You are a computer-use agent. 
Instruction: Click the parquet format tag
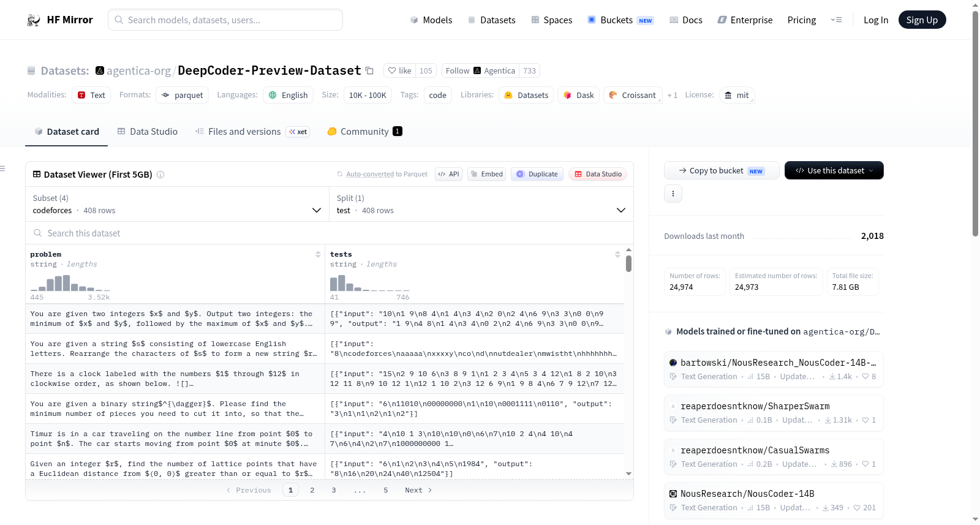point(182,95)
